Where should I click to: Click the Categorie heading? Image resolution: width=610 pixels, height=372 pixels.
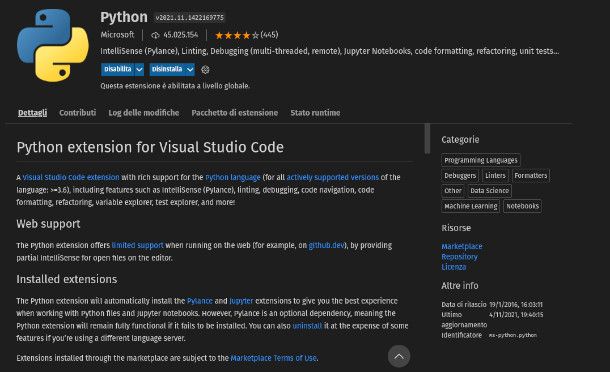pos(460,140)
